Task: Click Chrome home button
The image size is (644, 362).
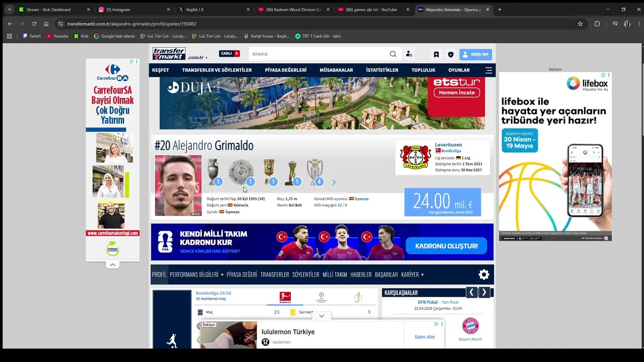Action: pyautogui.click(x=46, y=24)
